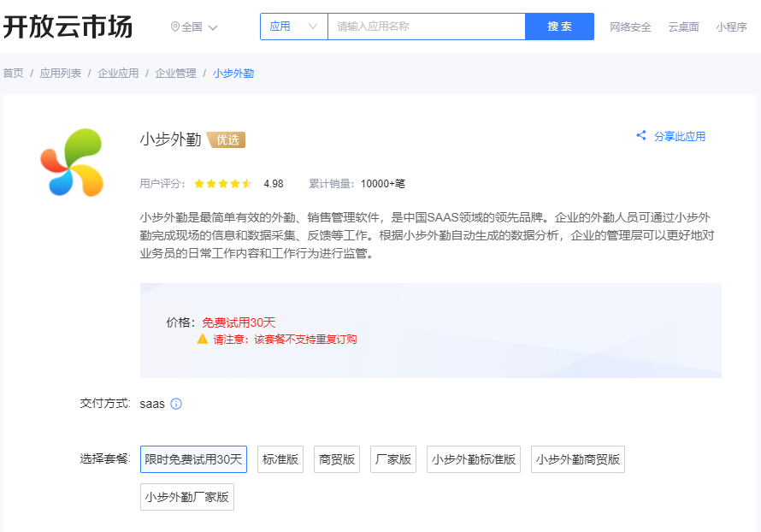
Task: Click the 搜索 search button
Action: click(x=559, y=27)
